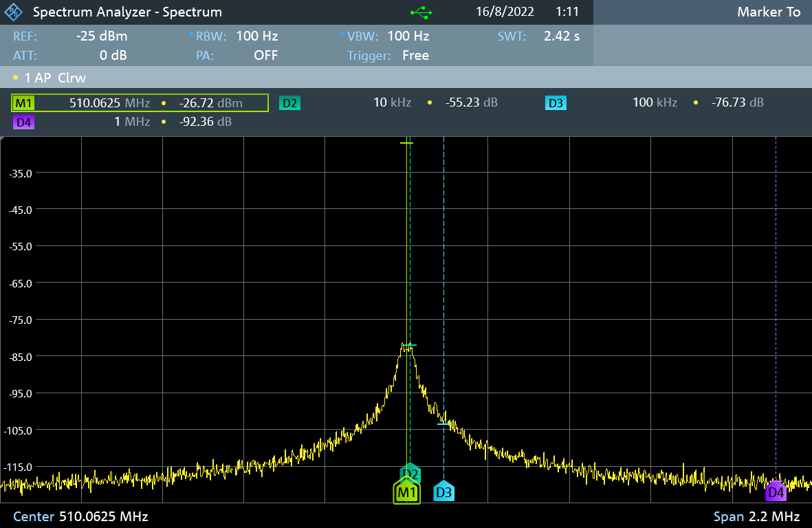Select the D3 delta marker on the graph
Screen dimensions: 812x528
point(443,492)
